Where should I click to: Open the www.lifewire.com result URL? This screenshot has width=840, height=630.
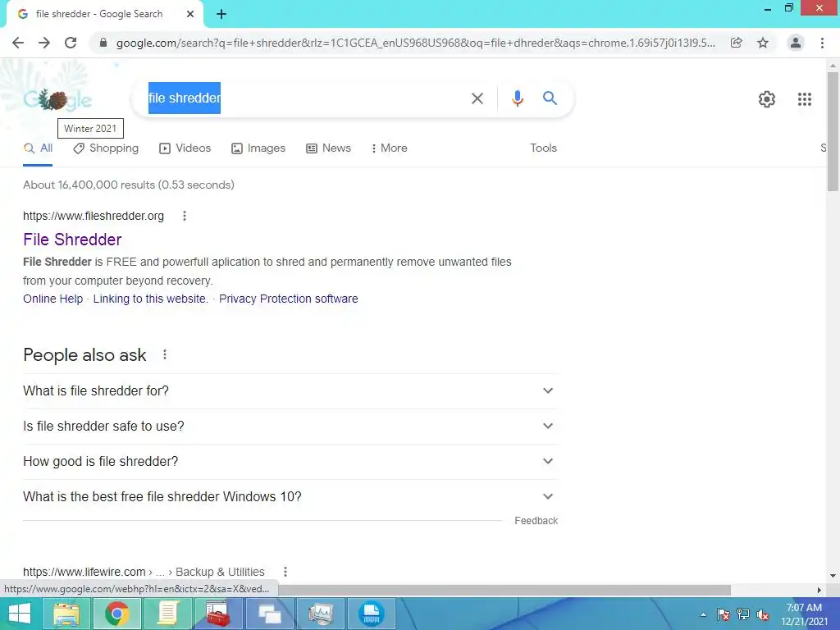(x=84, y=572)
